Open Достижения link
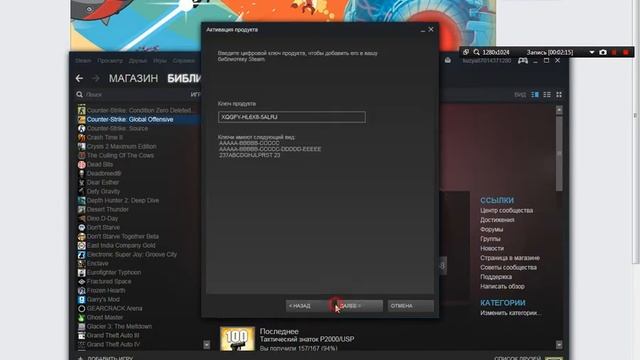 pos(497,220)
